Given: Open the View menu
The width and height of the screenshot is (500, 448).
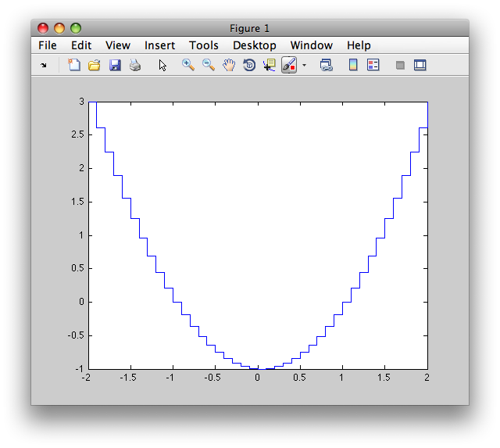Looking at the screenshot, I should point(118,45).
